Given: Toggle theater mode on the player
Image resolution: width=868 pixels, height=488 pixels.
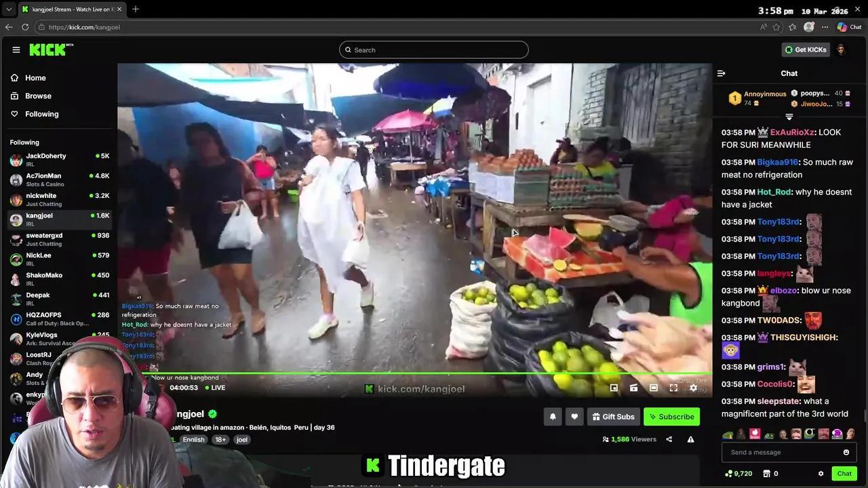Looking at the screenshot, I should pos(654,388).
